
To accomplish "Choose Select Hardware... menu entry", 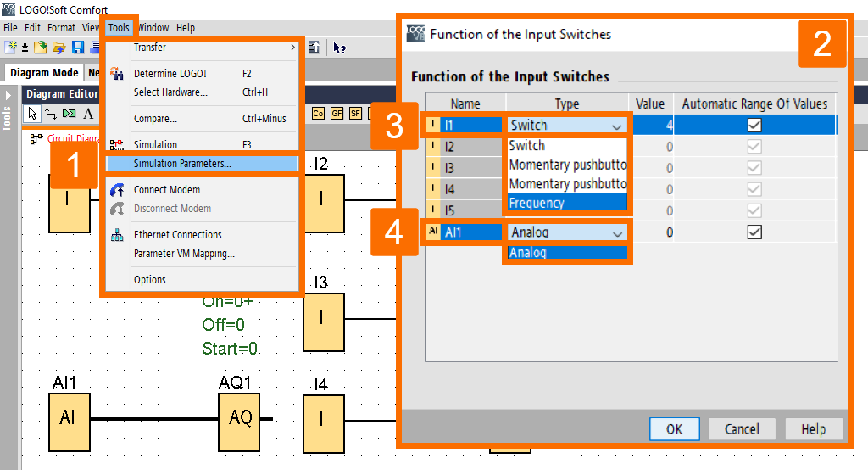I will (202, 92).
